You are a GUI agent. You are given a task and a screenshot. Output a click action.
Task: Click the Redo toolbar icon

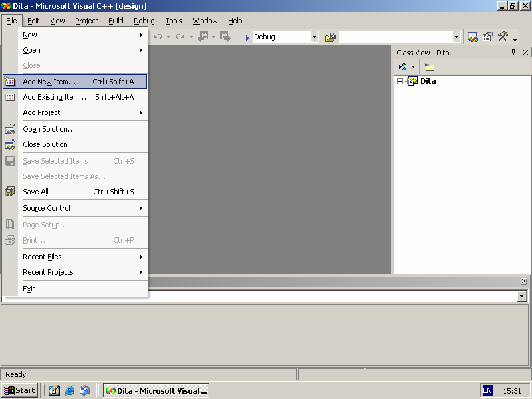tap(180, 37)
